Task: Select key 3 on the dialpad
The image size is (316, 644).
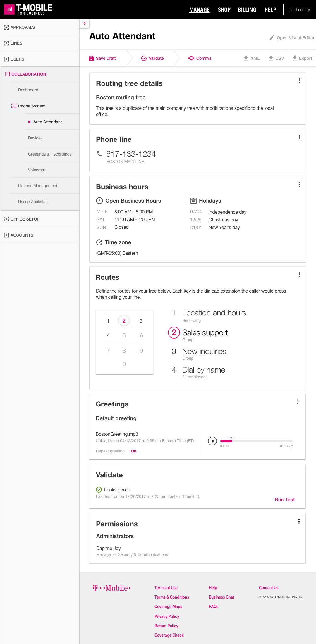Action: (x=141, y=321)
